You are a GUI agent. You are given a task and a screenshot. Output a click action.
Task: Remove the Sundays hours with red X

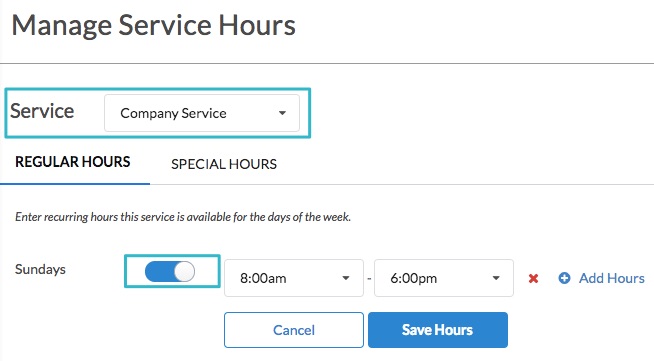[x=533, y=278]
